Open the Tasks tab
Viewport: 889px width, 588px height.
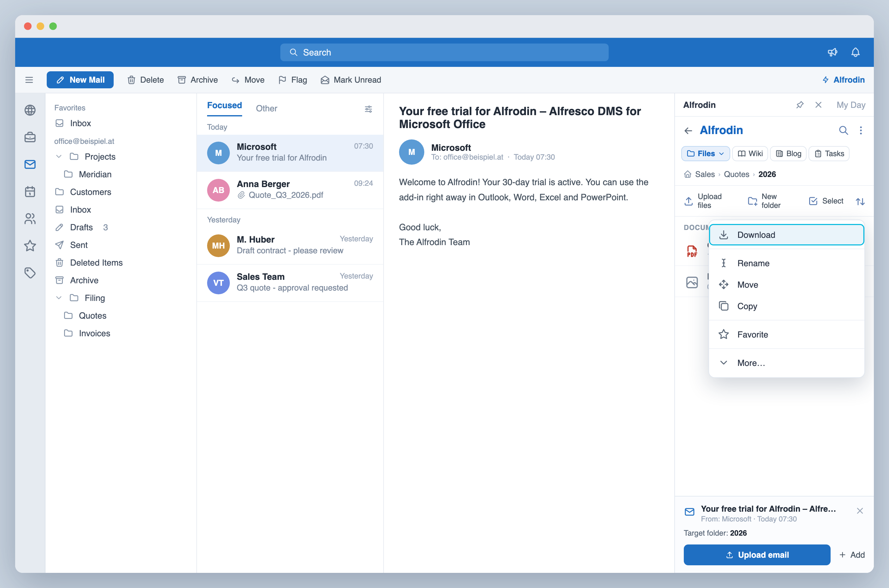[829, 154]
